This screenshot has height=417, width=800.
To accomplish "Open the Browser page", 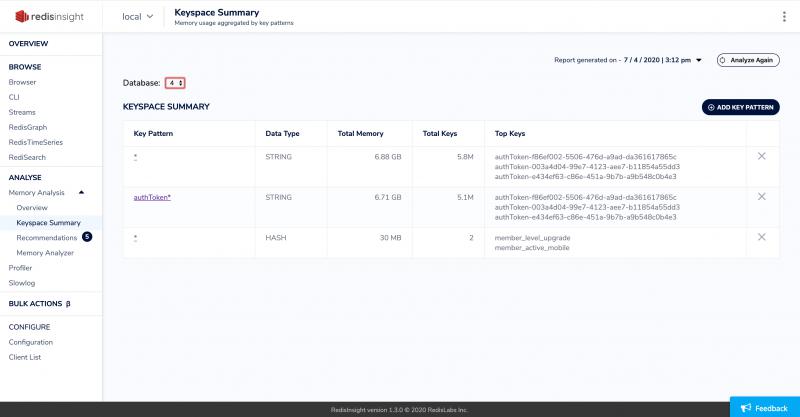I will (x=22, y=82).
